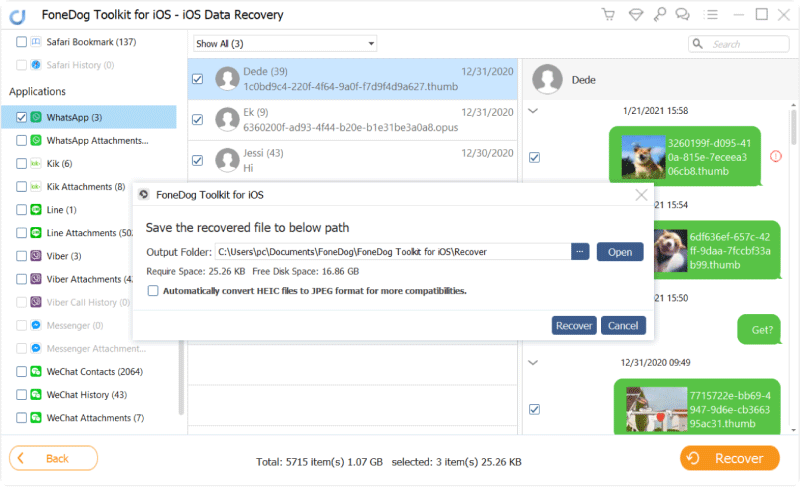
Task: Click the search magnifier icon
Action: point(697,44)
